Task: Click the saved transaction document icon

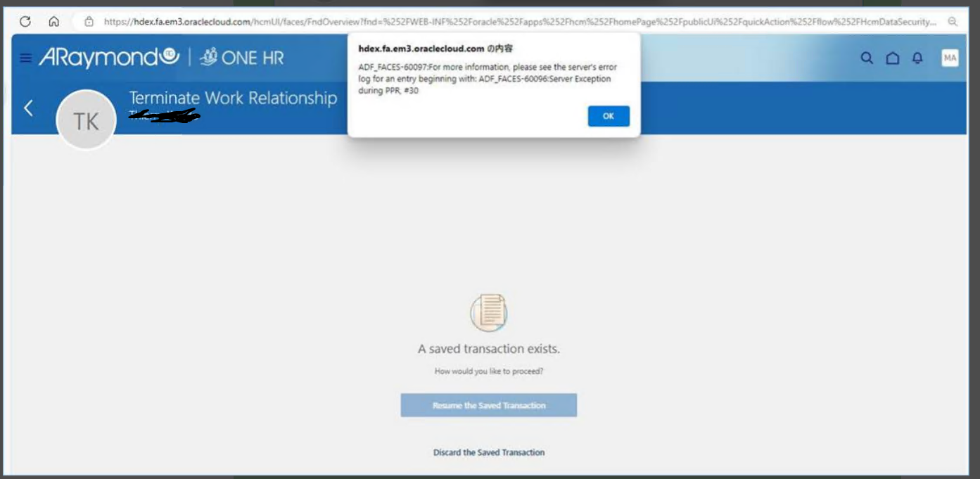Action: click(490, 311)
